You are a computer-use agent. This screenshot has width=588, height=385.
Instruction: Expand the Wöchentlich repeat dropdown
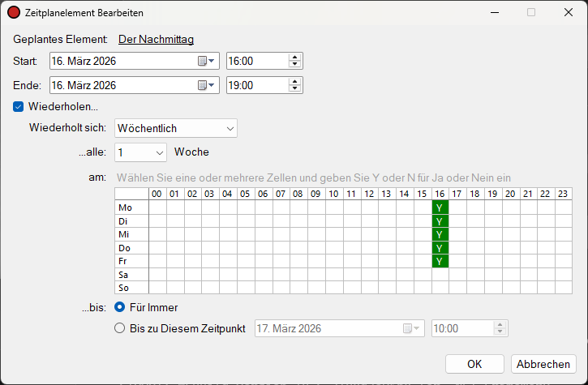pos(176,128)
